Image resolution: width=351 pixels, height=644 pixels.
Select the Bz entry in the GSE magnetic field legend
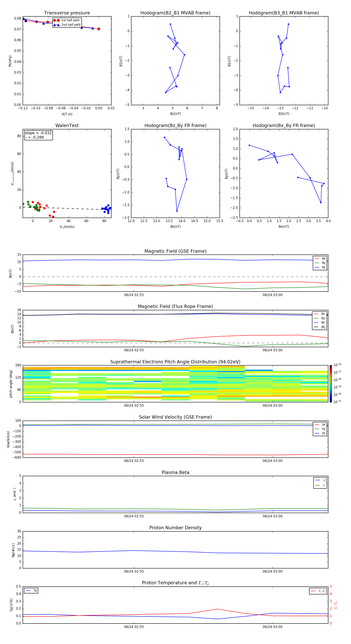[x=320, y=267]
